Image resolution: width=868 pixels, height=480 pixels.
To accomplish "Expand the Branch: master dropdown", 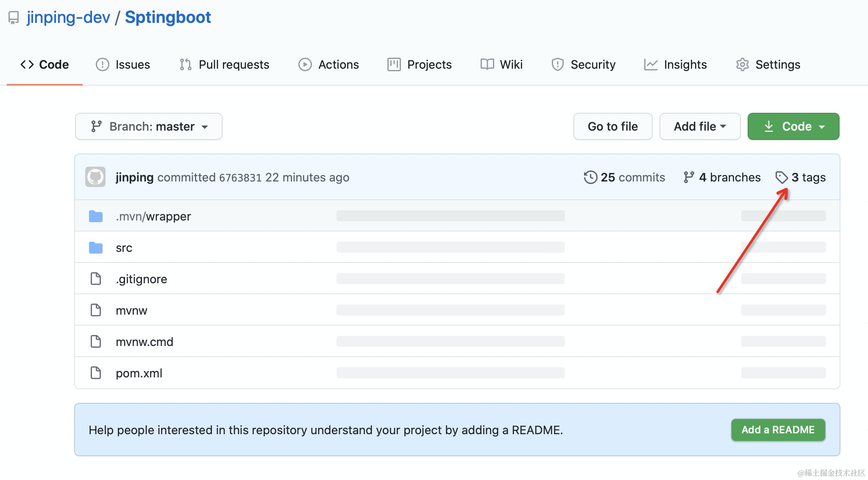I will point(149,126).
